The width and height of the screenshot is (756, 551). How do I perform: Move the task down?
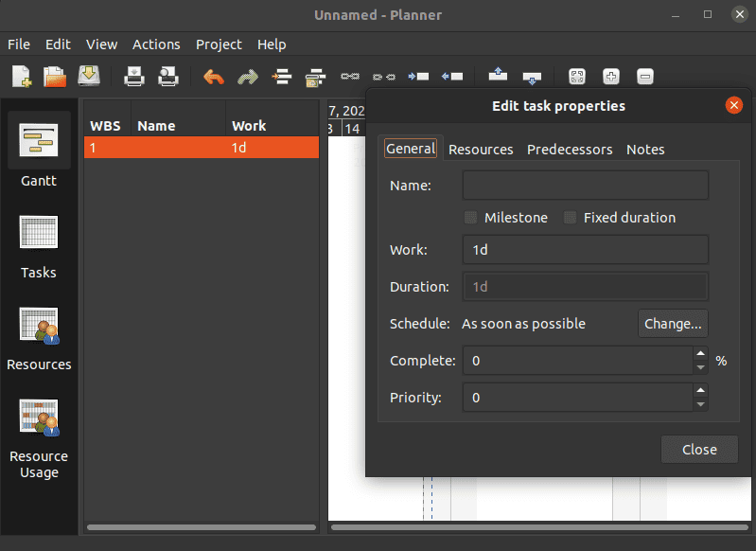tap(532, 78)
